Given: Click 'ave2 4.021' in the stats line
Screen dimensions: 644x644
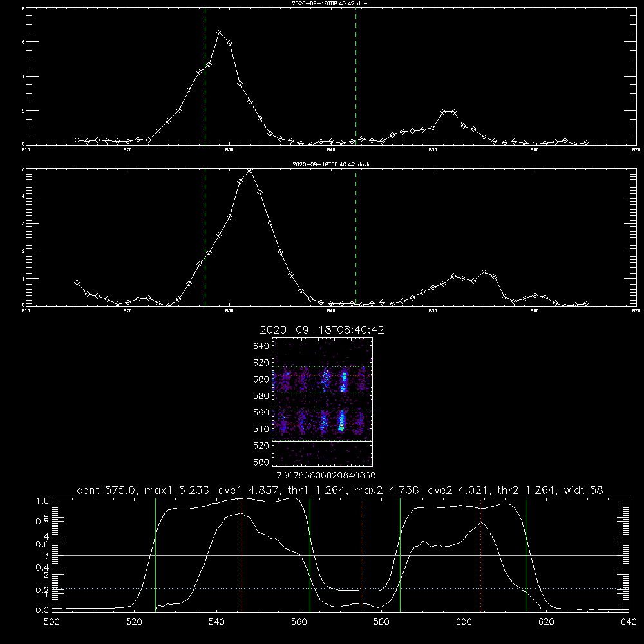Looking at the screenshot, I should (459, 490).
